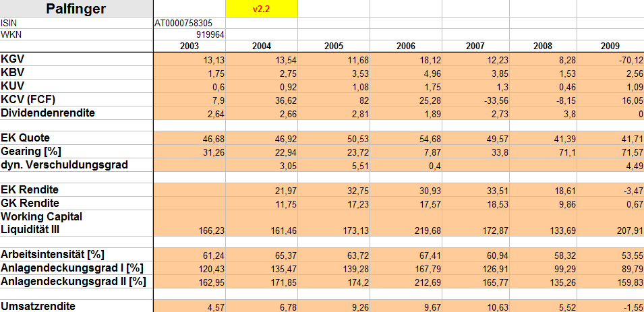
Task: Click Dividendenrendite 2009 value 0
Action: [610, 113]
